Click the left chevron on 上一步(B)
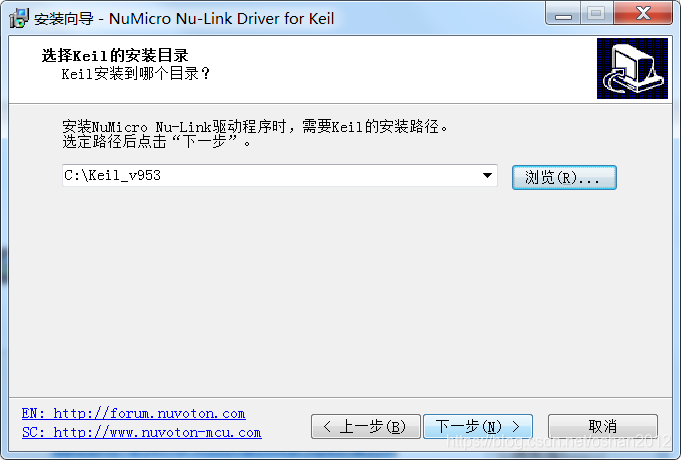 pos(327,427)
